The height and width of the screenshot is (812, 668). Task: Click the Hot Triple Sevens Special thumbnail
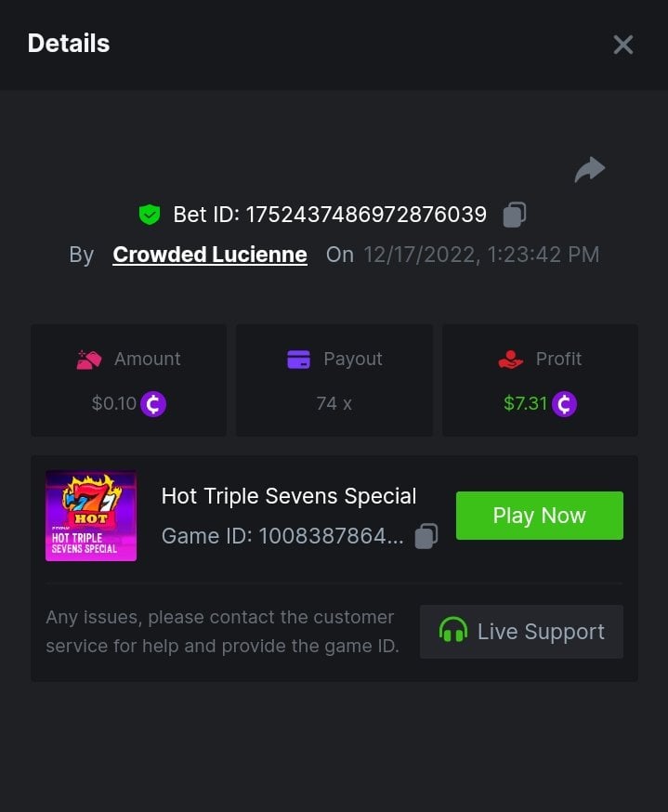pyautogui.click(x=91, y=516)
